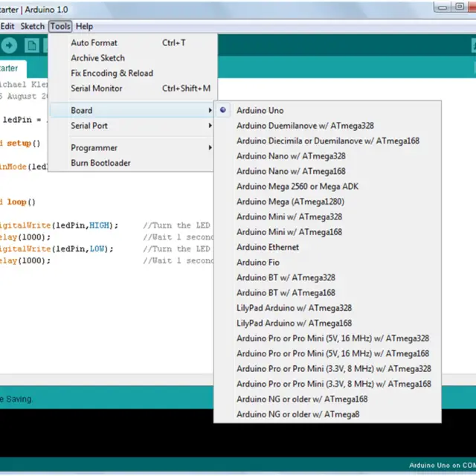Click the New sketch toolbar icon
The height and width of the screenshot is (476, 476).
pos(31,45)
